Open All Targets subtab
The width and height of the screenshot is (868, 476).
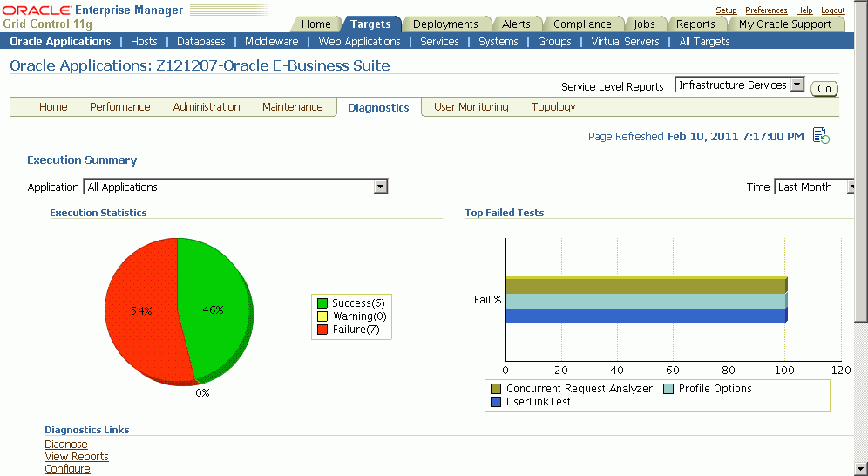tap(704, 42)
